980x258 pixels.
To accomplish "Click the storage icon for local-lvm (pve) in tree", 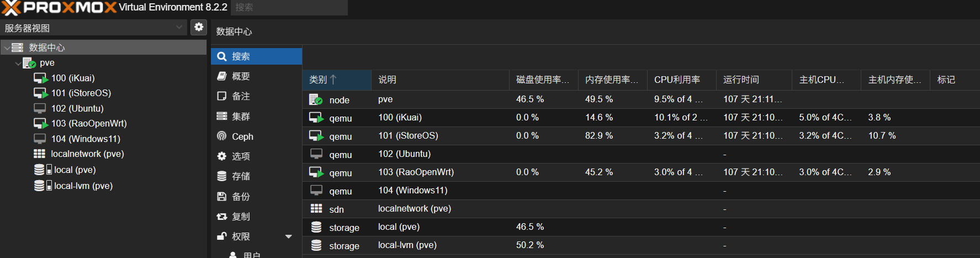I will pyautogui.click(x=42, y=186).
